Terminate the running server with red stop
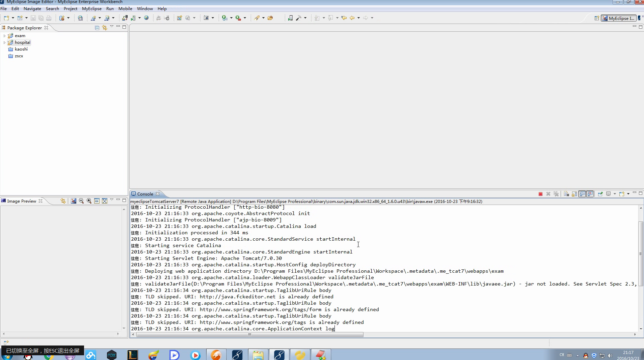 (540, 194)
